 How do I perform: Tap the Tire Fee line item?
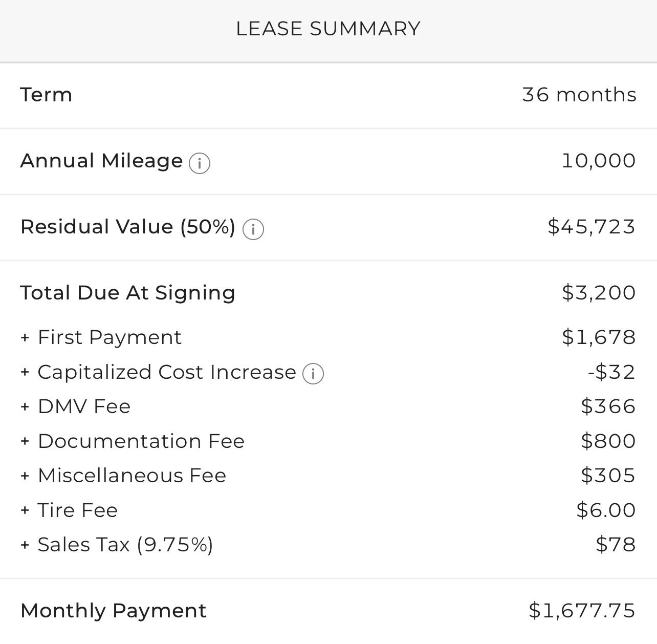(328, 510)
